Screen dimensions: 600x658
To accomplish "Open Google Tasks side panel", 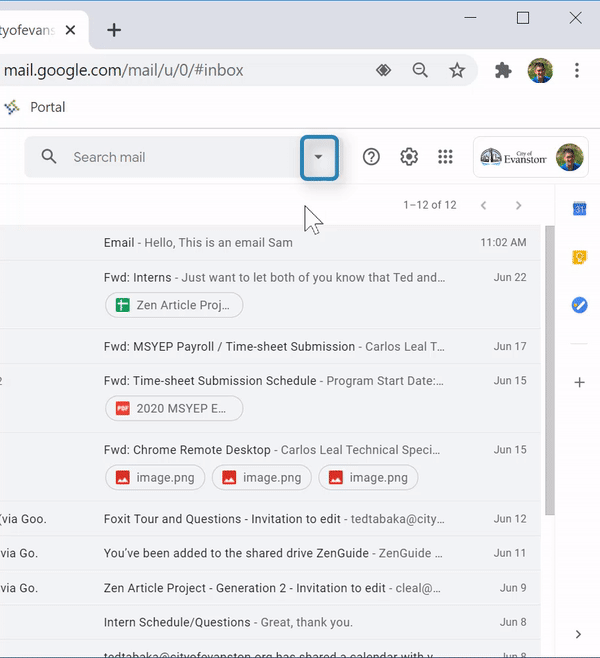I will click(x=579, y=305).
